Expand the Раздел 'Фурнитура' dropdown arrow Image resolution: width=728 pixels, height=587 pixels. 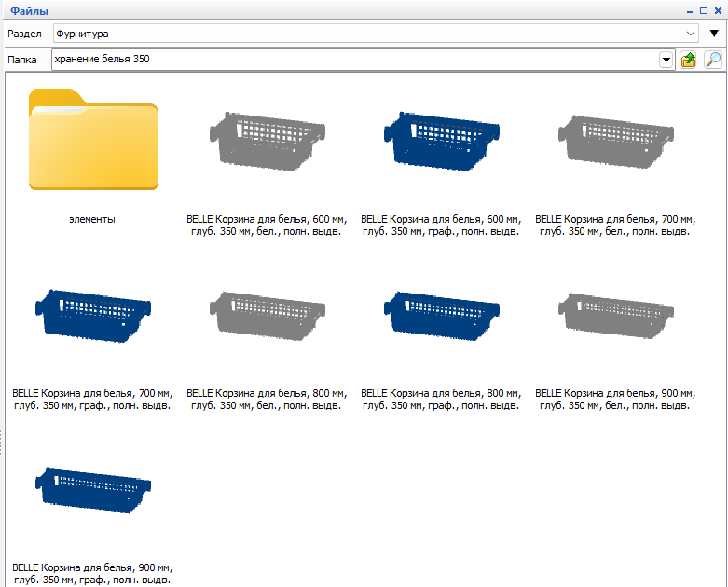(x=691, y=34)
